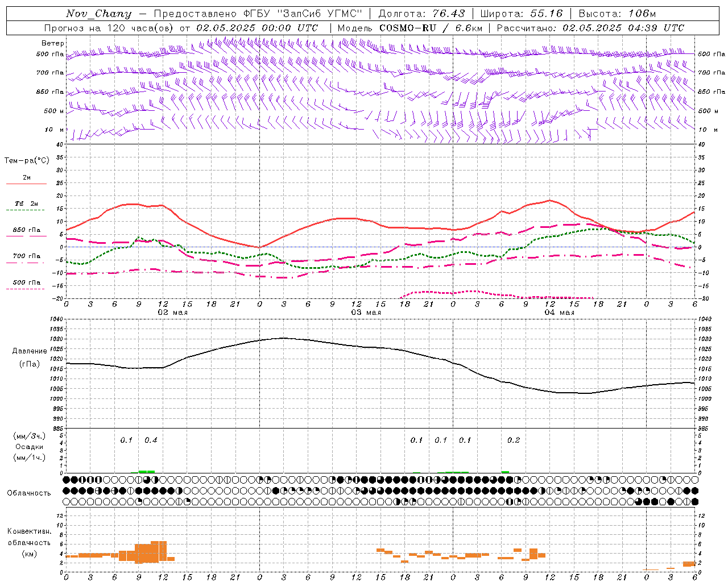Click the (гПа) pressure unit label
Viewport: 728px width, 582px height.
[30, 364]
